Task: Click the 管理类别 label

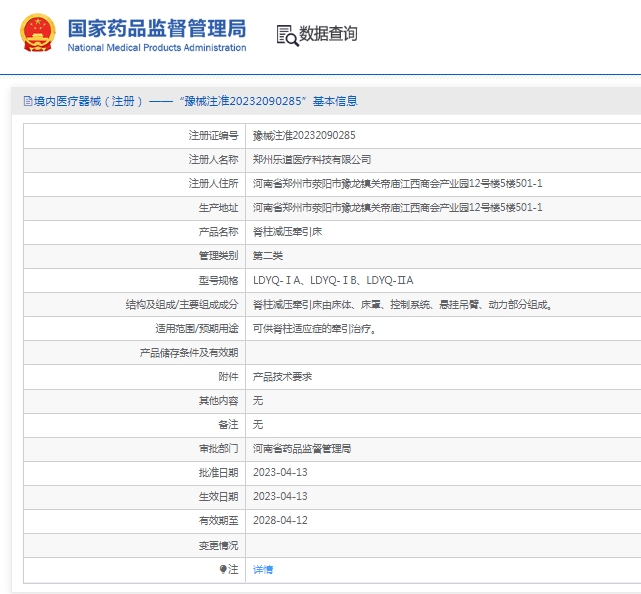Action: [x=218, y=256]
